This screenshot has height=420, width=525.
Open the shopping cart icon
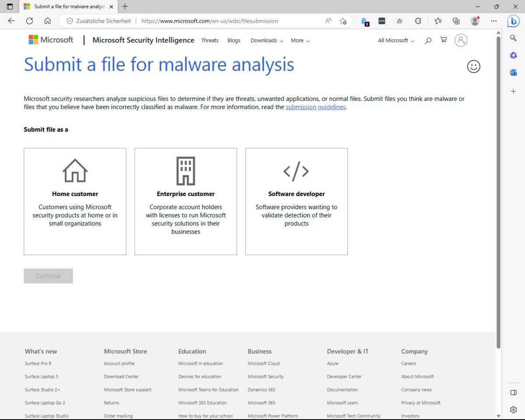(444, 40)
